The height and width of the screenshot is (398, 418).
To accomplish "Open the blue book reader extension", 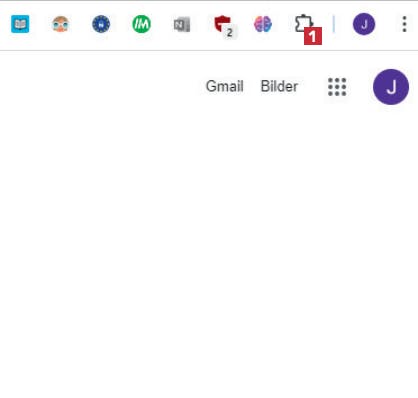I will click(x=20, y=24).
